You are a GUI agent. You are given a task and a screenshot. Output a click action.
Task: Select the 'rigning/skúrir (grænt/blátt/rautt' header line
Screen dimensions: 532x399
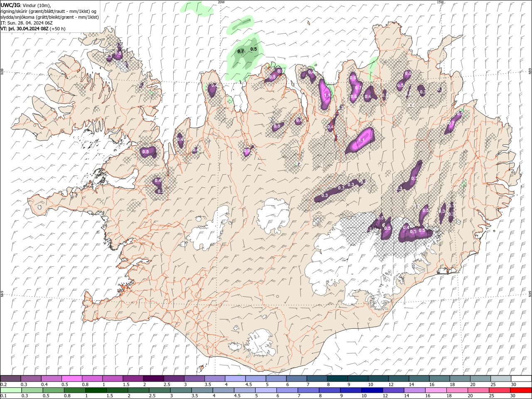[49, 11]
